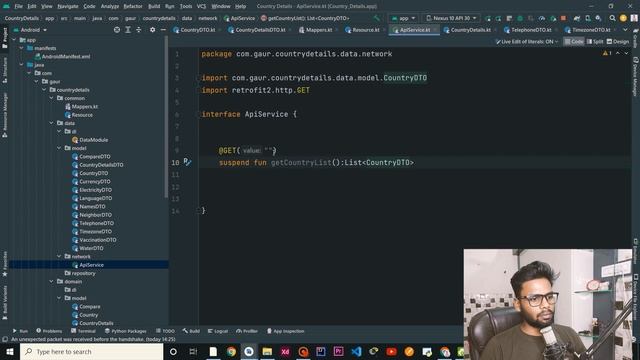
Task: Open Python Packages tool window
Action: [x=125, y=331]
